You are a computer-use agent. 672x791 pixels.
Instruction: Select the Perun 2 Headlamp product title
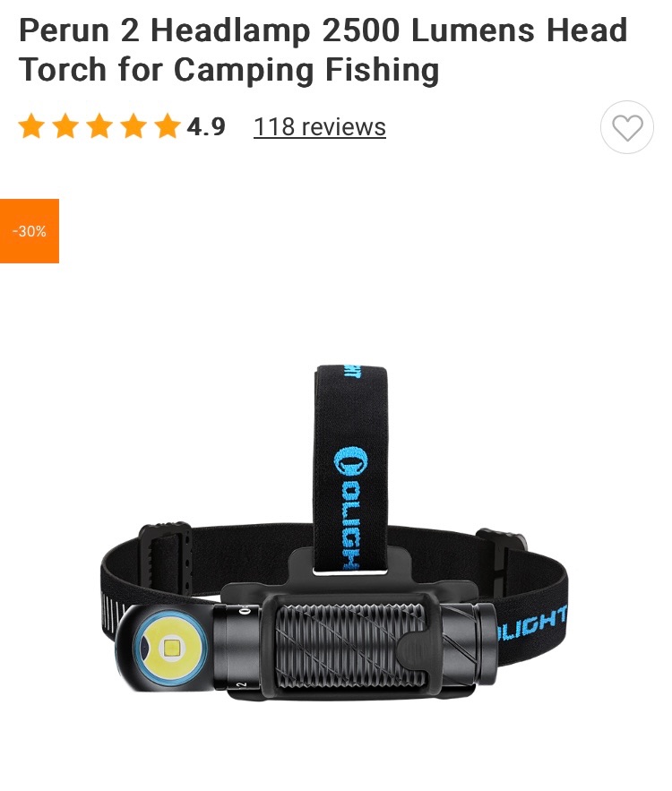pyautogui.click(x=323, y=49)
